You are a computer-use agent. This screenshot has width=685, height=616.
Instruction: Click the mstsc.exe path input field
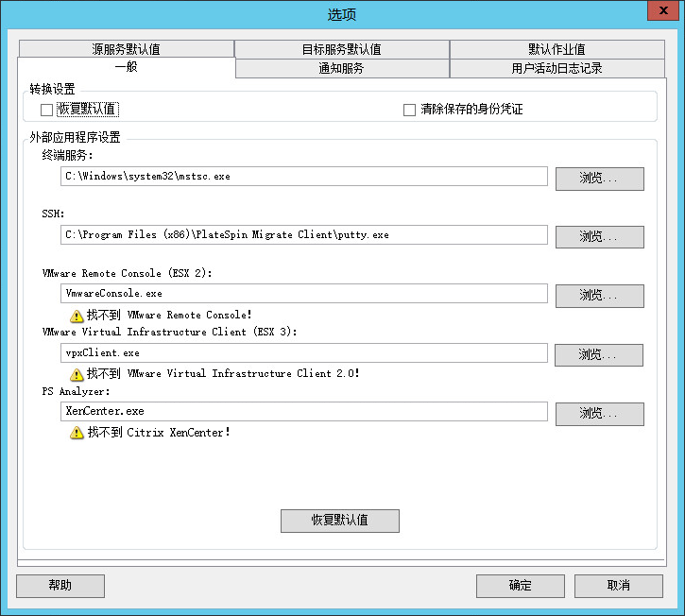[303, 177]
